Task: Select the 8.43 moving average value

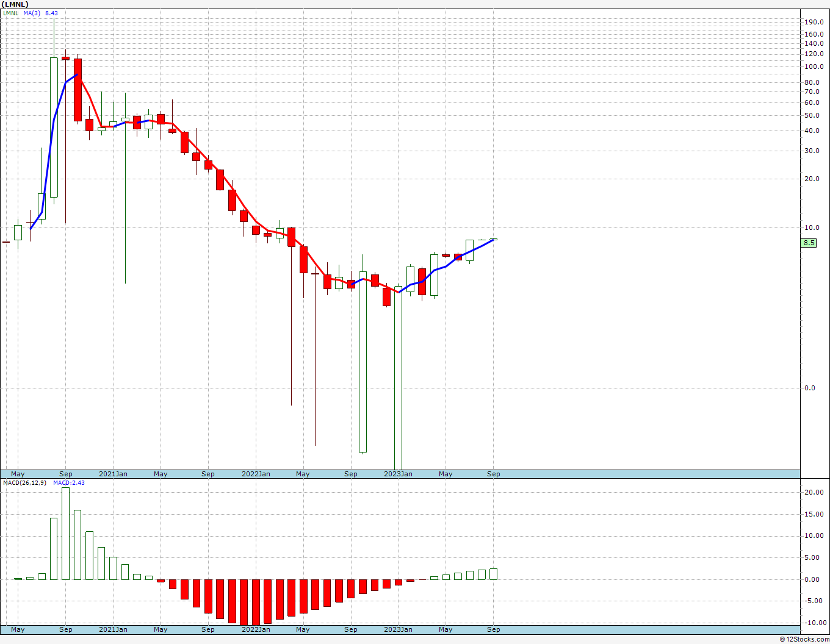Action: pyautogui.click(x=51, y=13)
